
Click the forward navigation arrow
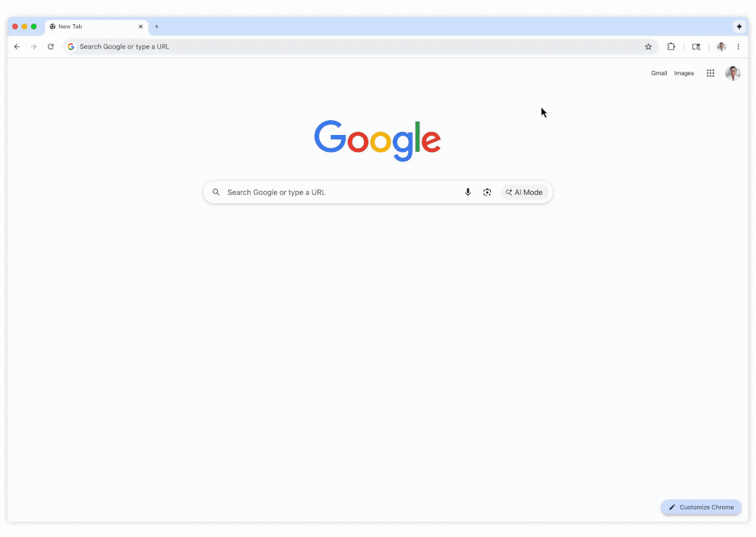point(34,46)
